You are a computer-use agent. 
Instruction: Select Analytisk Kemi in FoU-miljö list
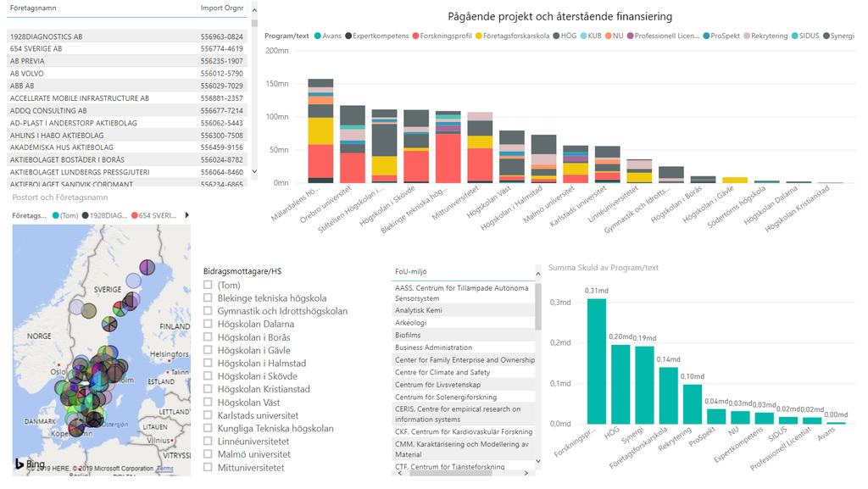tap(464, 310)
